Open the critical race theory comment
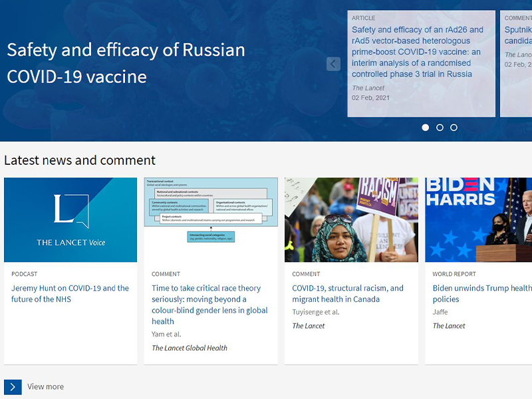 click(x=209, y=305)
